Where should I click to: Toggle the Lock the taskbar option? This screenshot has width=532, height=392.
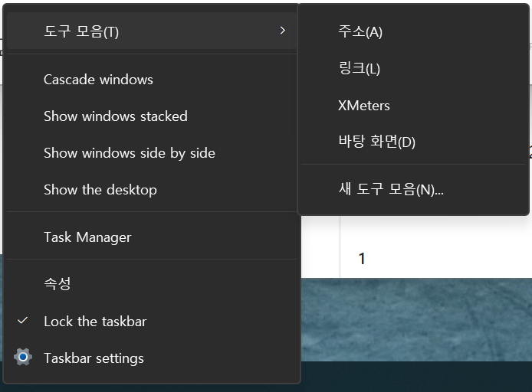click(x=151, y=322)
